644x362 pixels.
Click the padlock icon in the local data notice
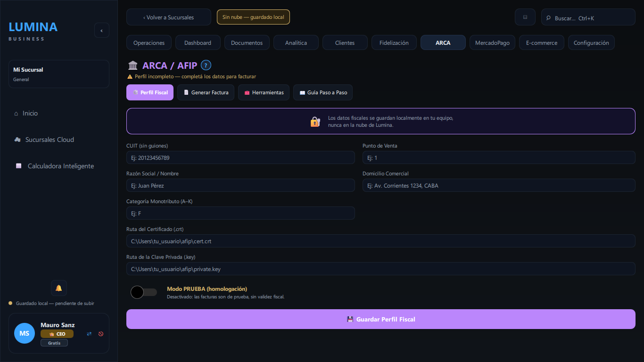(x=315, y=122)
